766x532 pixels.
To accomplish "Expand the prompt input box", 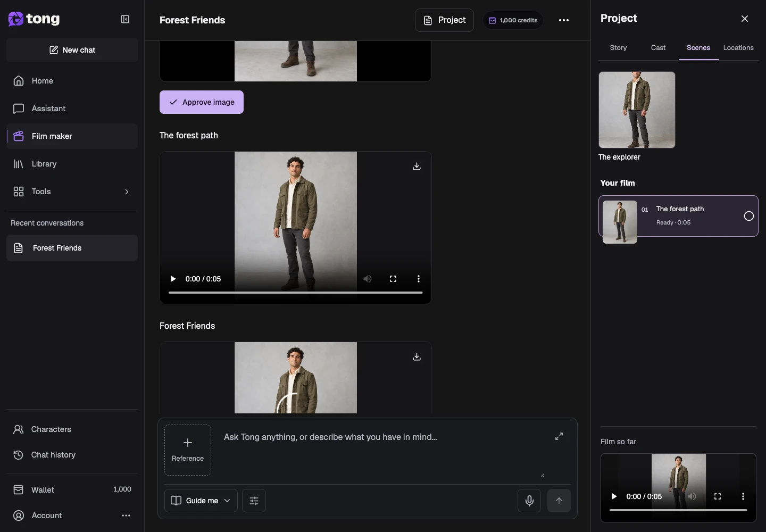I will [x=559, y=436].
